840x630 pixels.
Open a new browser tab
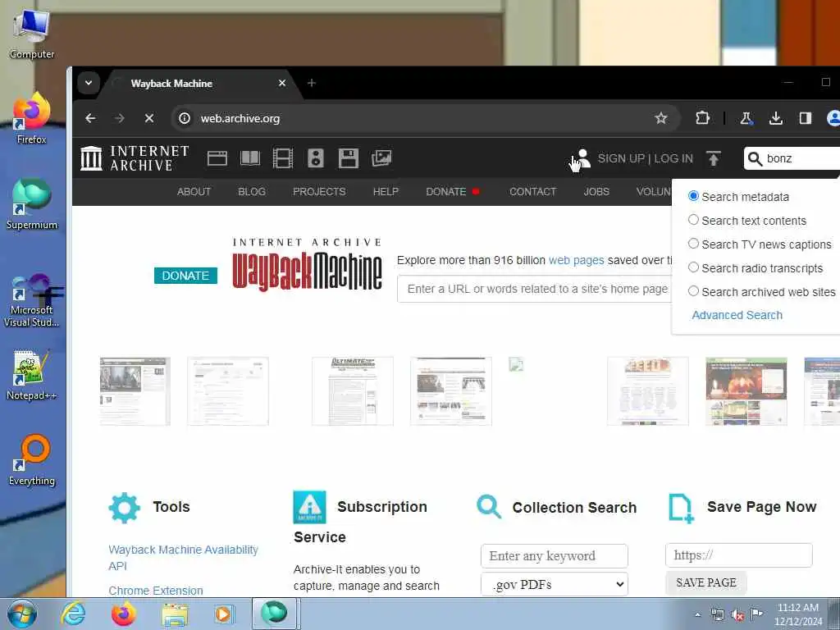click(312, 83)
